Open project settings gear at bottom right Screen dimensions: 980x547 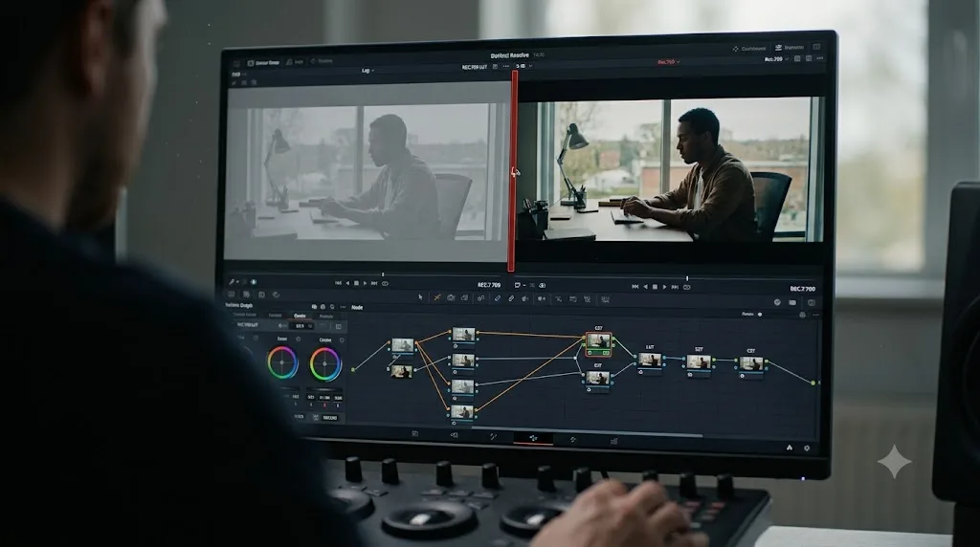coord(807,449)
